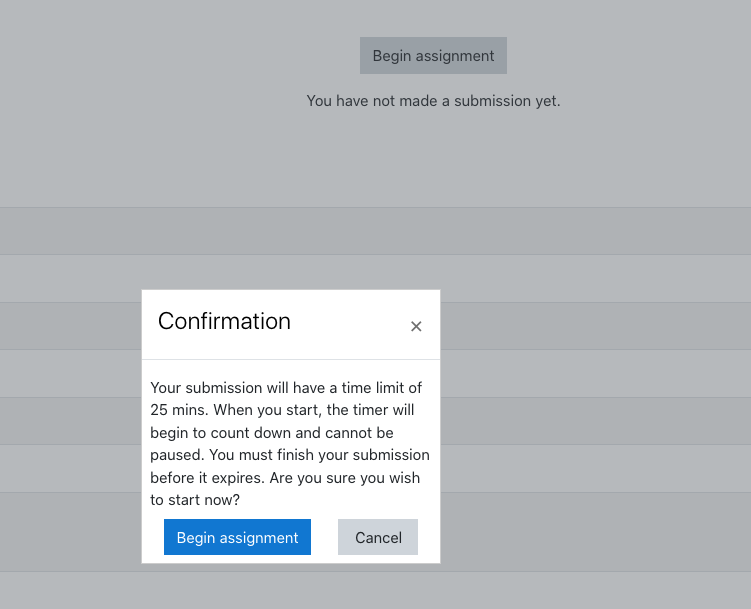Click the 'paused. You must finish your submission' line
Image resolution: width=751 pixels, height=609 pixels.
[x=290, y=455]
